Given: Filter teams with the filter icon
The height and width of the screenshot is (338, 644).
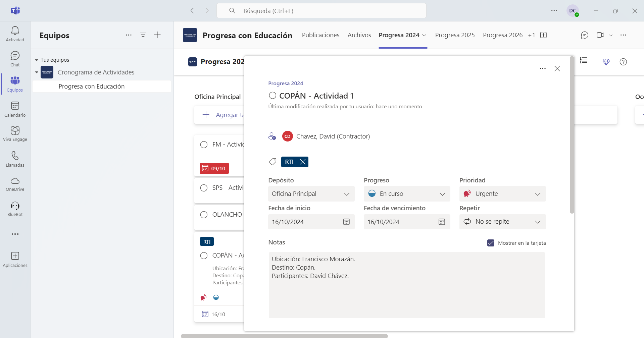Looking at the screenshot, I should (x=143, y=35).
